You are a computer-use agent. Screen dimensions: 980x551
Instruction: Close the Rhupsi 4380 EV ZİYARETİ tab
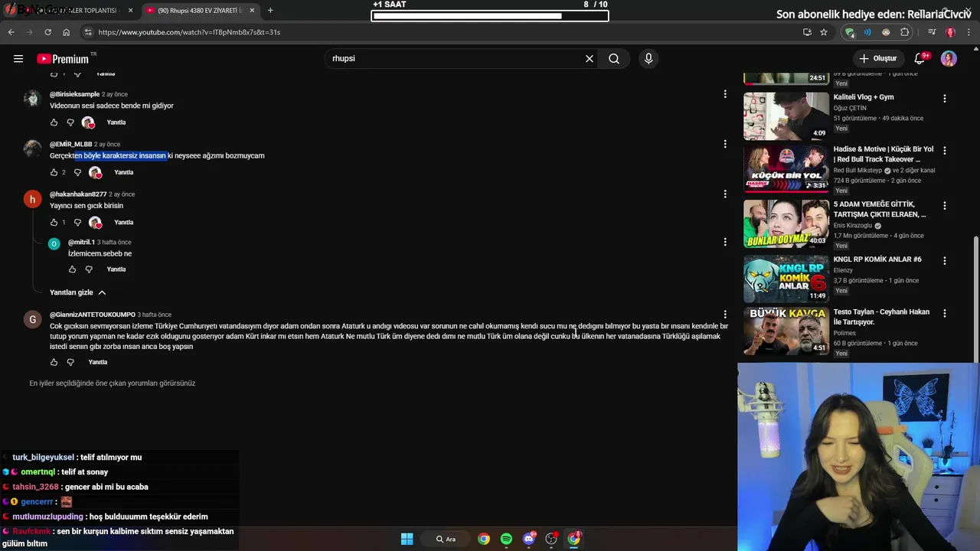coord(252,11)
